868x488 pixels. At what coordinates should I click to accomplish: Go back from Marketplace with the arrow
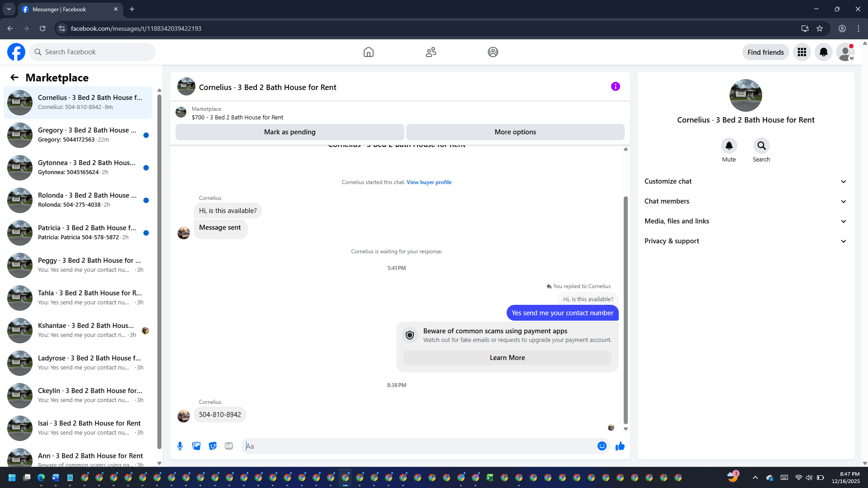[14, 77]
